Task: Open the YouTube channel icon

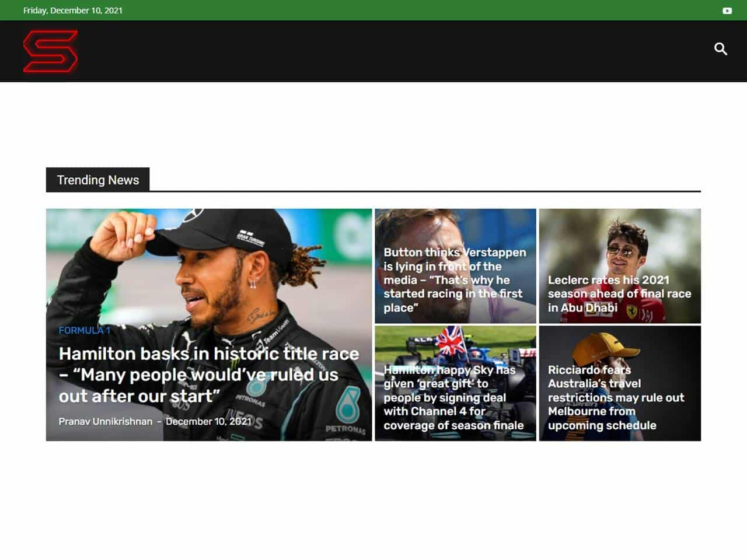Action: 727,10
